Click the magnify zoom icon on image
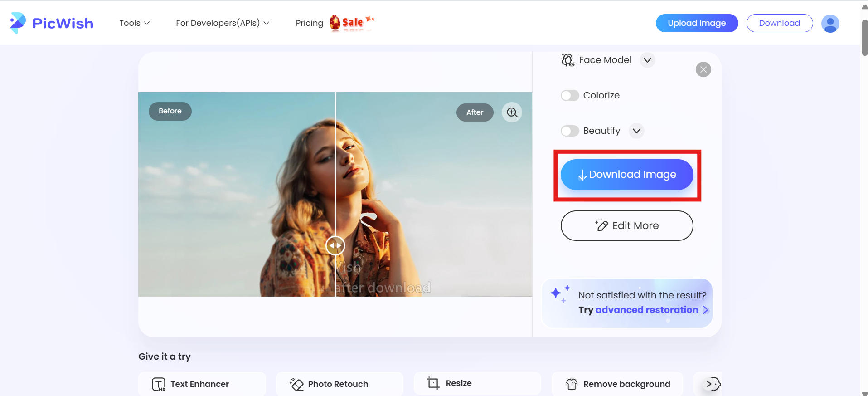The width and height of the screenshot is (868, 396). click(512, 112)
